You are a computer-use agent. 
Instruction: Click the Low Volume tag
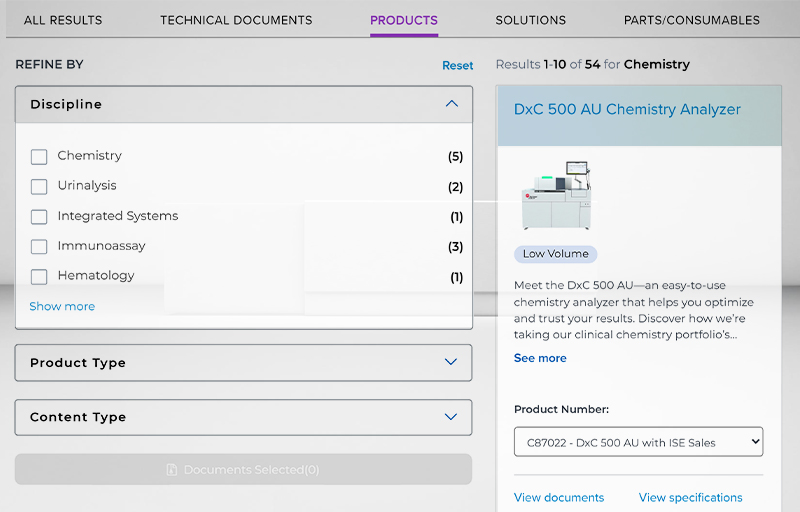tap(556, 254)
